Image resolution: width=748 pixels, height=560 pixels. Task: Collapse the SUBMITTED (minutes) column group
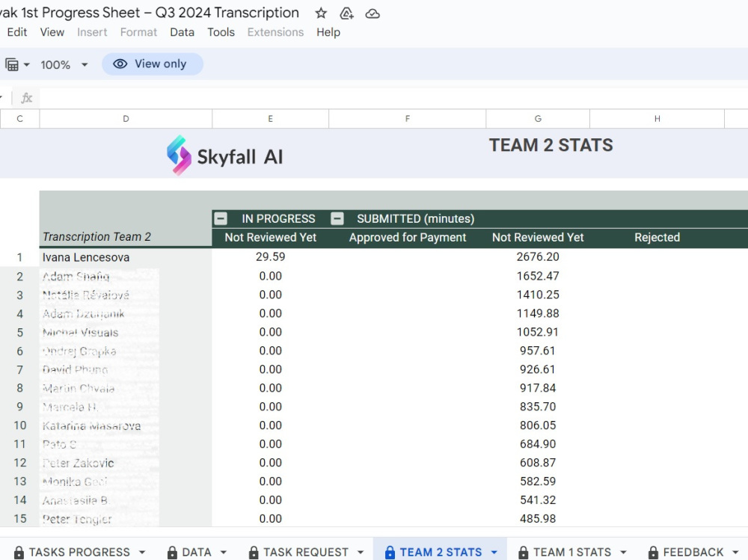[x=337, y=218]
